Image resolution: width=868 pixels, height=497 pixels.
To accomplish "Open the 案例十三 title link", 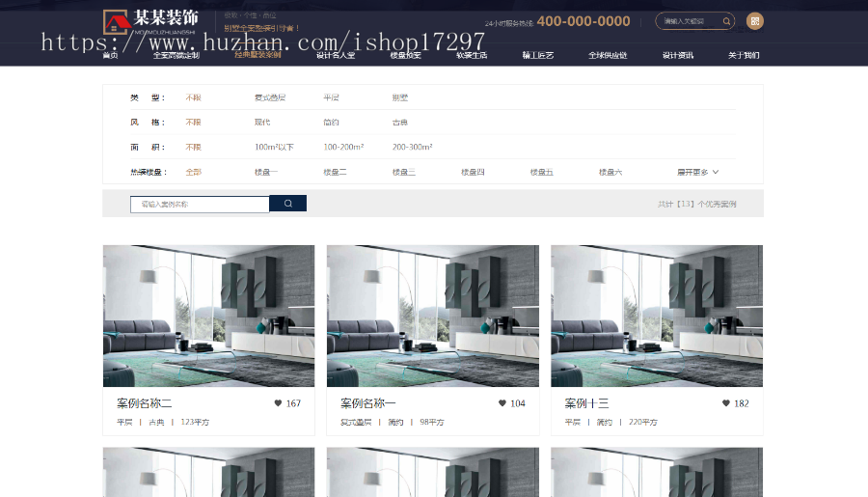I will pyautogui.click(x=586, y=403).
